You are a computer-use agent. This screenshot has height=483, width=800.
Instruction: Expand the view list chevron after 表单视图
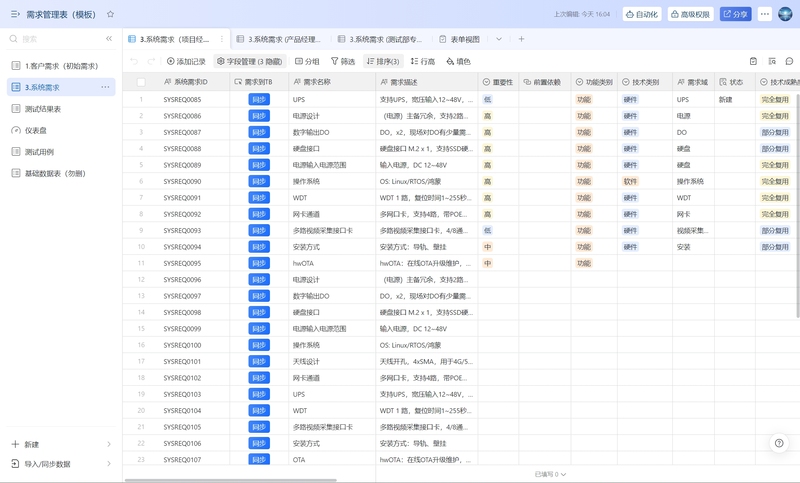[498, 39]
